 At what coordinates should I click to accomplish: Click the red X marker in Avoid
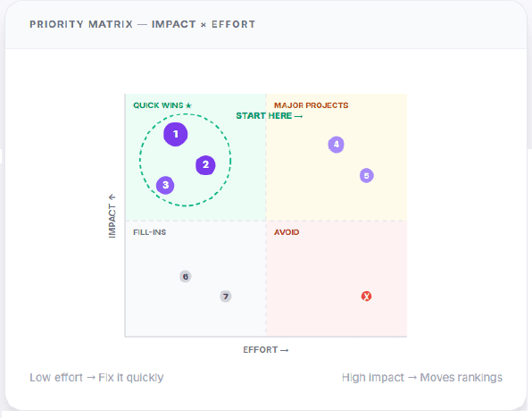point(366,297)
